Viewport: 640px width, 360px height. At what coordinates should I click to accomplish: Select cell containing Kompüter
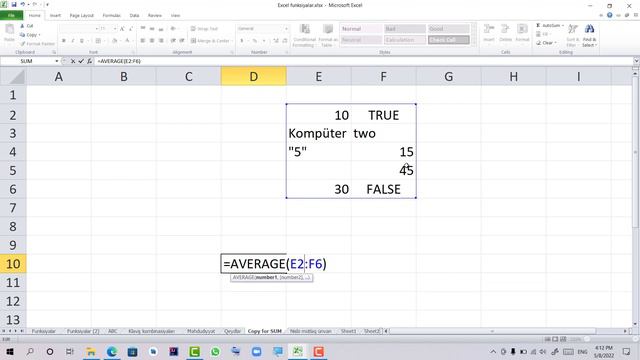[x=318, y=133]
